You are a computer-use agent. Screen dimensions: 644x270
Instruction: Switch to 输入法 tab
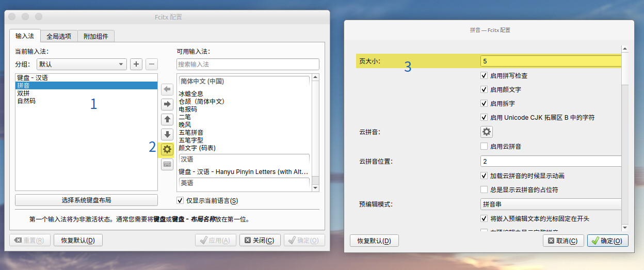26,36
